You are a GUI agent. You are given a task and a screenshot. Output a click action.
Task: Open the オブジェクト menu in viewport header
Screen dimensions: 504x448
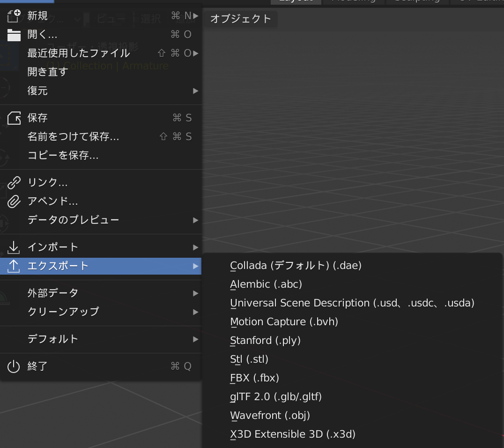(241, 19)
